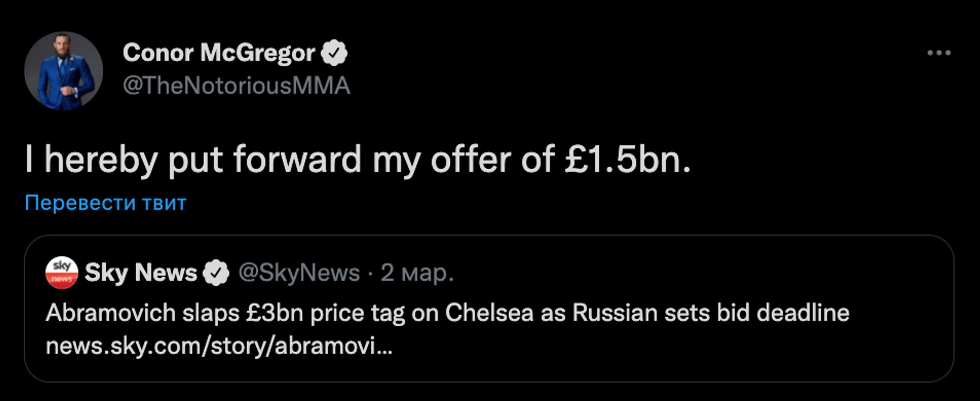The image size is (980, 401).
Task: Click the verified badge beside Conor McGregor
Action: (334, 53)
